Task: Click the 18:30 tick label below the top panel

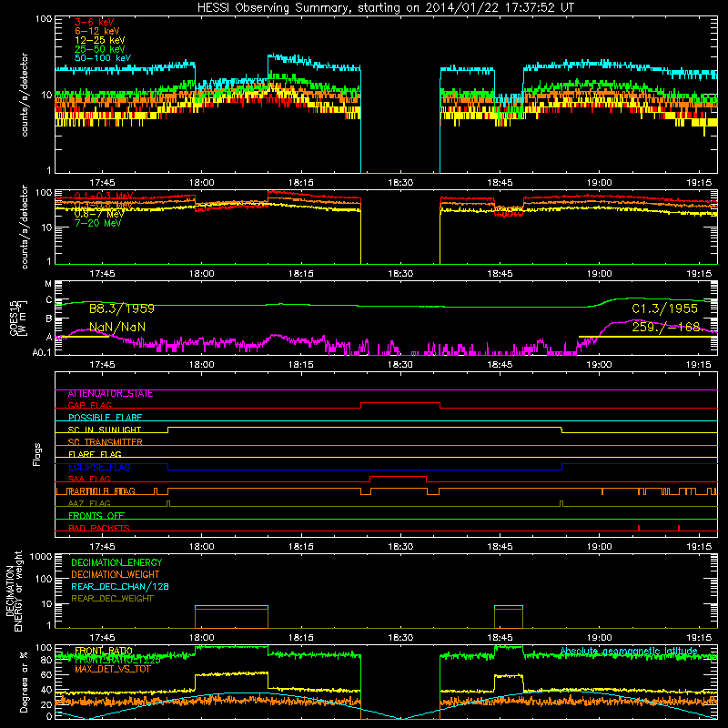Action: click(400, 183)
